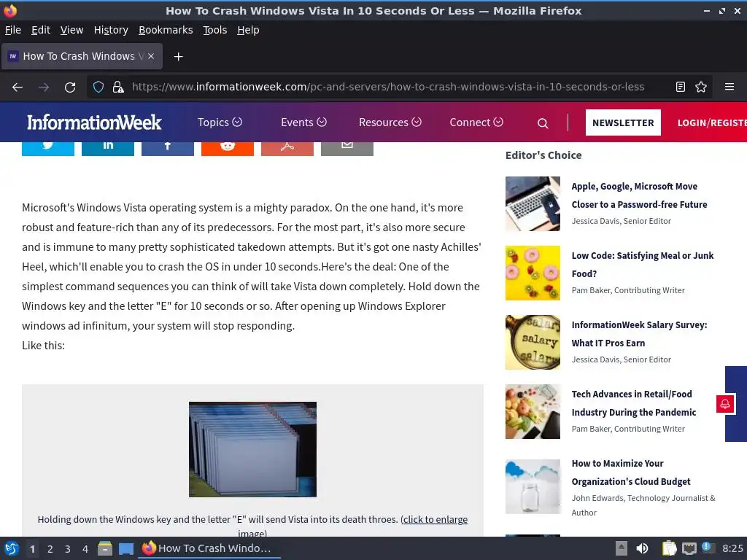
Task: Switch to virtual desktop 2
Action: (x=50, y=549)
